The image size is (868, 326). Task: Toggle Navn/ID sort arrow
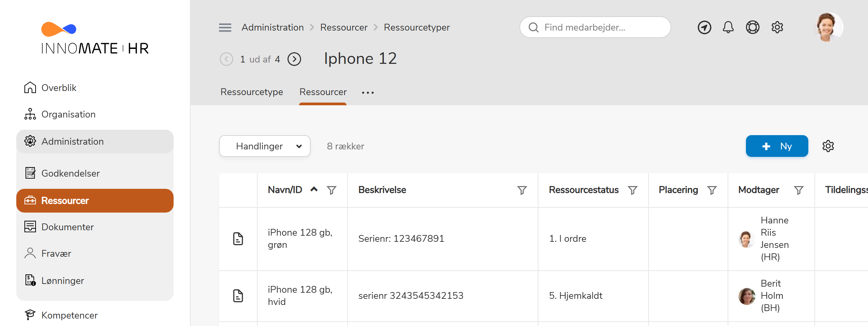[314, 189]
